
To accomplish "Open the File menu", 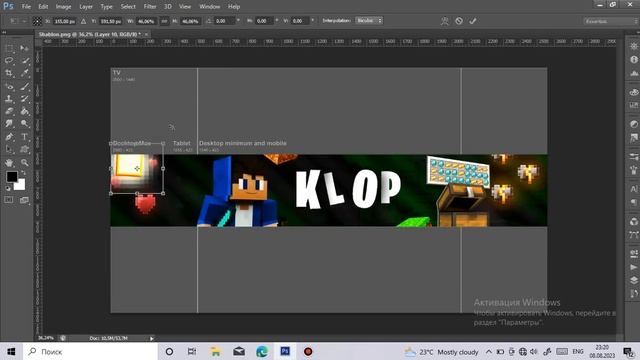I will (x=26, y=7).
